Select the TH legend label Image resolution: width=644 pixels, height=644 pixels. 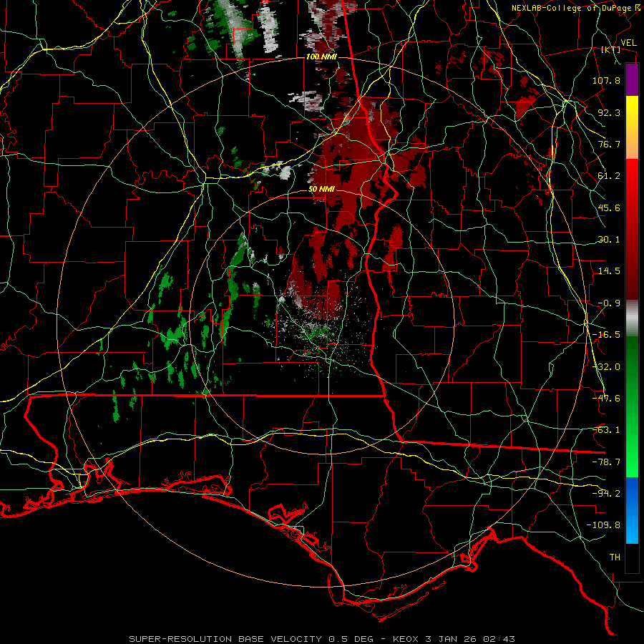(615, 557)
